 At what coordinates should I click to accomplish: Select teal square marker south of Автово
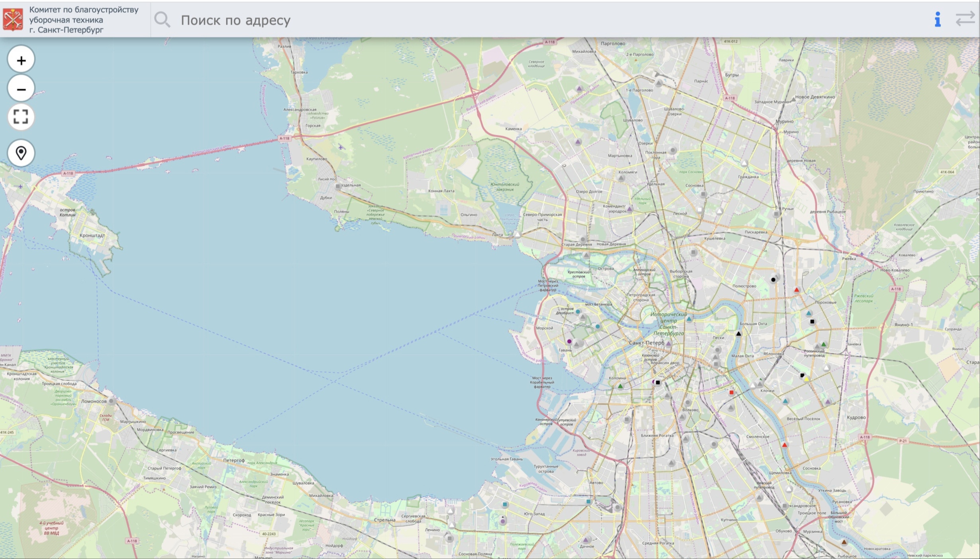pyautogui.click(x=589, y=502)
